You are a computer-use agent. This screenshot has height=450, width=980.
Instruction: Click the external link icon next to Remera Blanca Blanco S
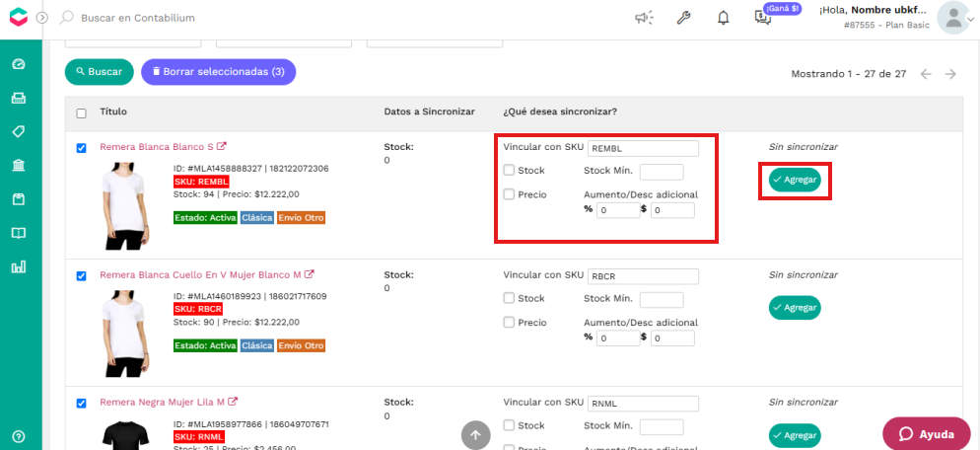[x=221, y=146]
